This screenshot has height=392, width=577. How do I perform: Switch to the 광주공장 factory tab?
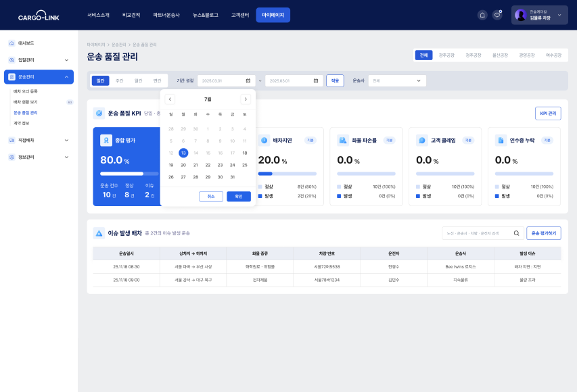tap(446, 55)
